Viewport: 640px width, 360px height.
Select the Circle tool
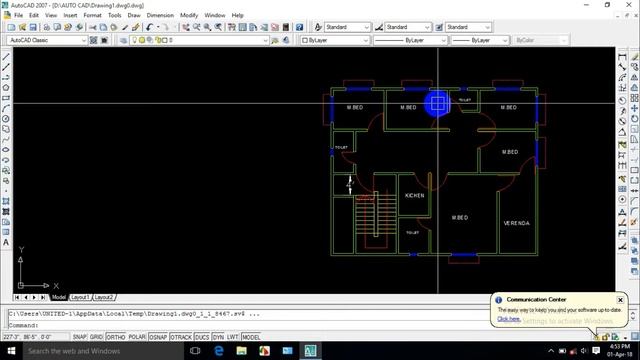(6, 119)
